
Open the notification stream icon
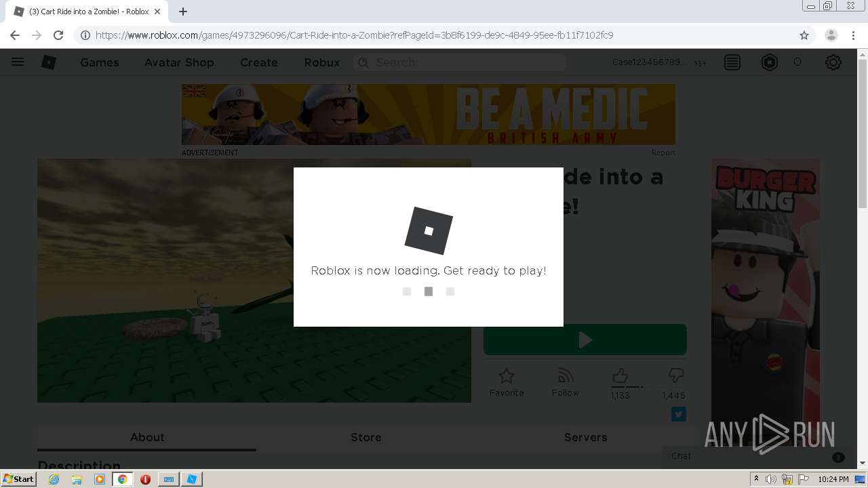point(732,62)
